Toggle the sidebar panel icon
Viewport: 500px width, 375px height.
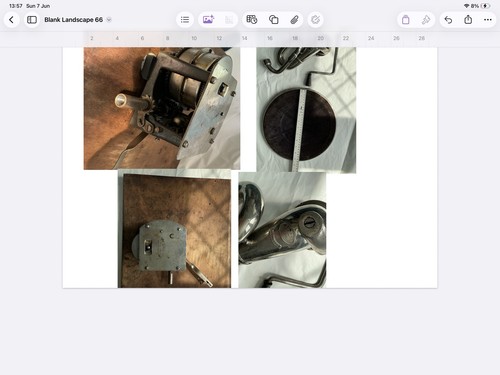(32, 20)
